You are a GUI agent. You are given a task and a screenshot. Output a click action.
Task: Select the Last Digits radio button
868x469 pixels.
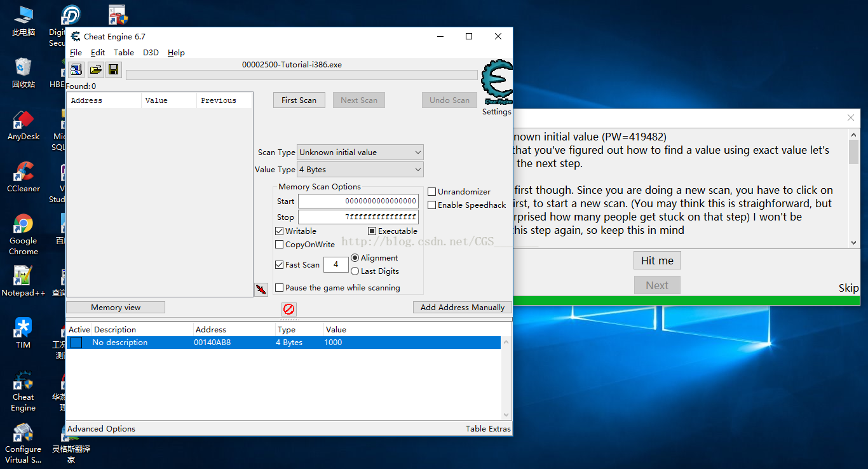[355, 271]
